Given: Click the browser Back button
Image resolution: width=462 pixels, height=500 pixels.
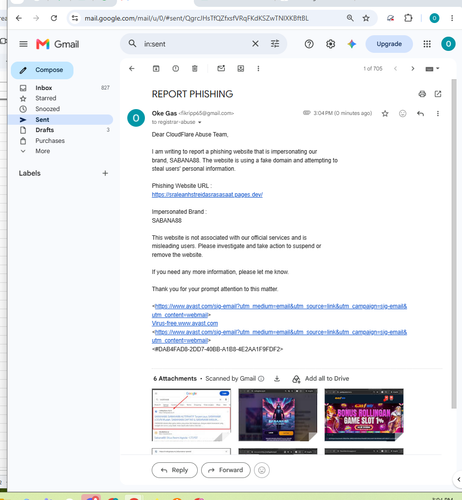Looking at the screenshot, I should pos(19,18).
